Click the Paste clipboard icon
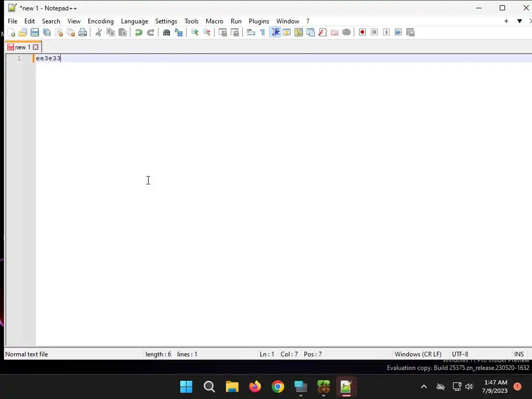Screen dimensions: 532x399 click(123, 32)
